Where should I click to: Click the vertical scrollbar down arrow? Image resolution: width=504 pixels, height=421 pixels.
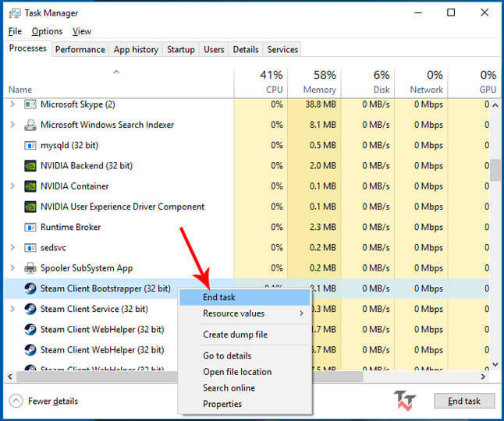(495, 365)
